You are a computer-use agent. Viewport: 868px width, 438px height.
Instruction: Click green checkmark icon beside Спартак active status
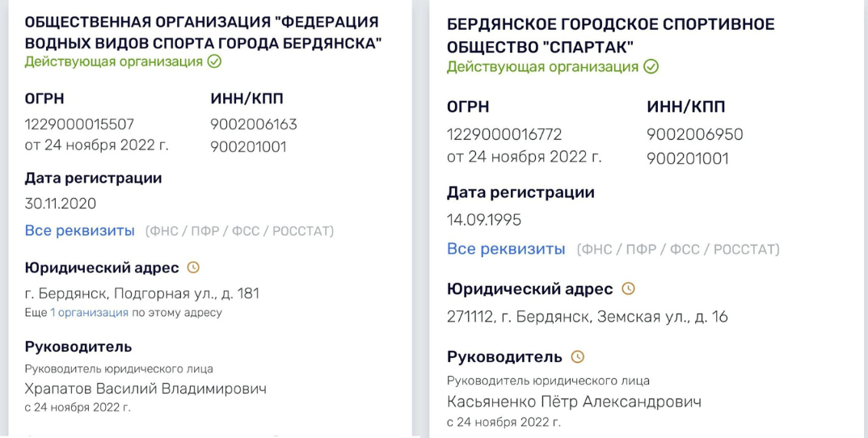click(651, 68)
